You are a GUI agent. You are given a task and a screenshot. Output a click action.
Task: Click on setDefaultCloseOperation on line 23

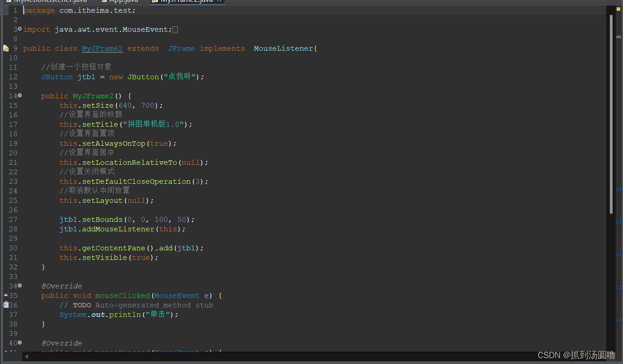tap(136, 182)
